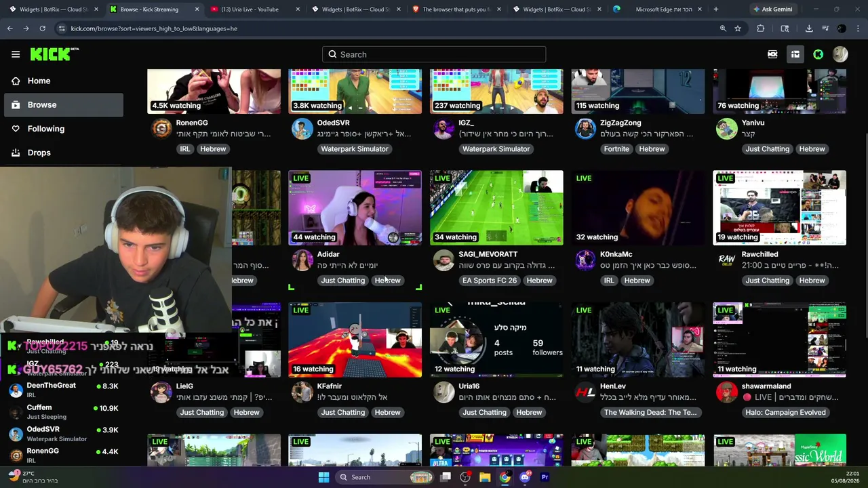This screenshot has width=868, height=488.
Task: Open Cuffem in the sidebar channel list
Action: [62, 411]
